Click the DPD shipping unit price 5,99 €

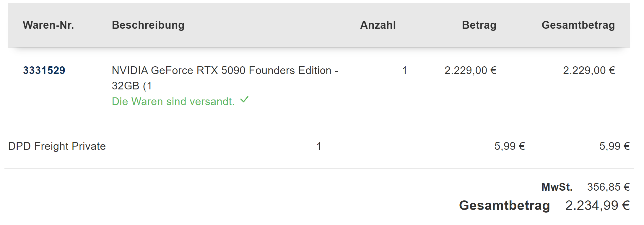[x=510, y=146]
